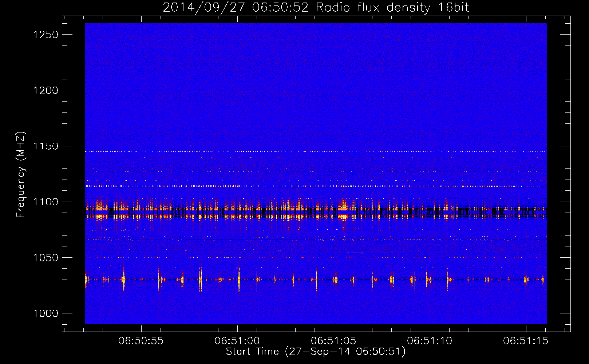
Task: Click the 1000 frequency tick label
Action: click(x=46, y=313)
